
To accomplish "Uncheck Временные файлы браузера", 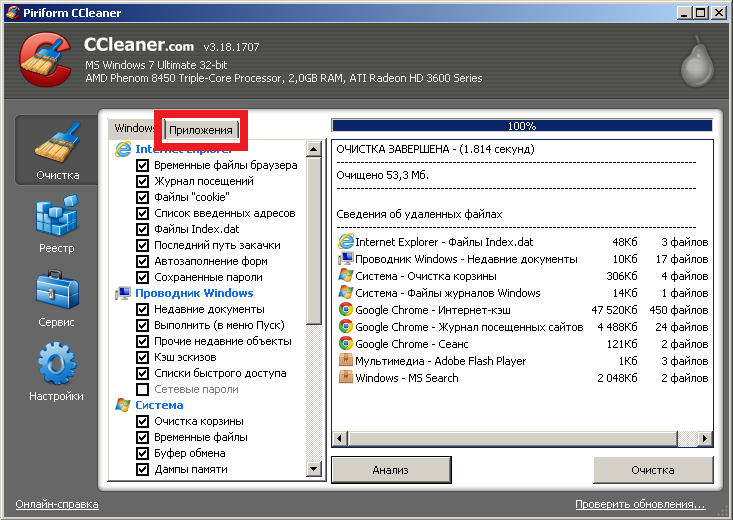I will 143,166.
